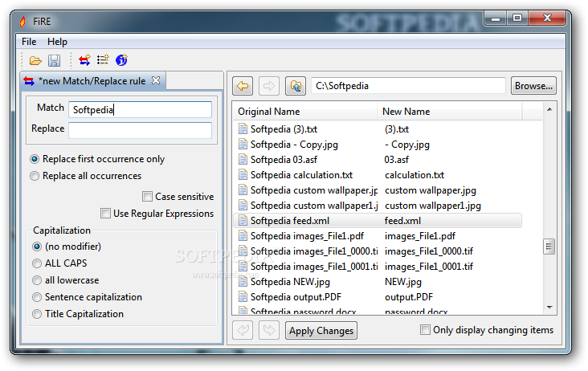This screenshot has width=588, height=371.
Task: Select the new Match/Replace rule tab
Action: [x=92, y=81]
